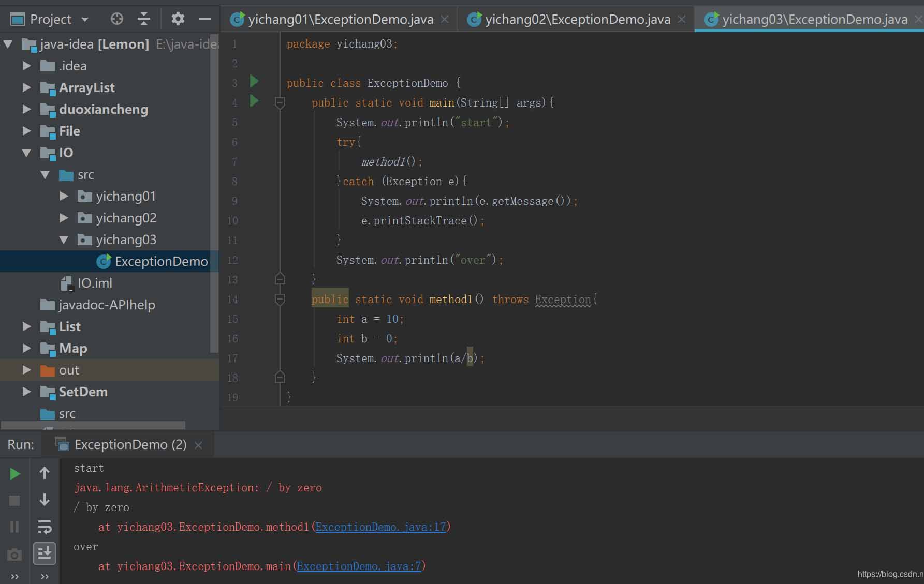Close yichang01\ExceptionDemo.java tab
This screenshot has height=584, width=924.
445,19
